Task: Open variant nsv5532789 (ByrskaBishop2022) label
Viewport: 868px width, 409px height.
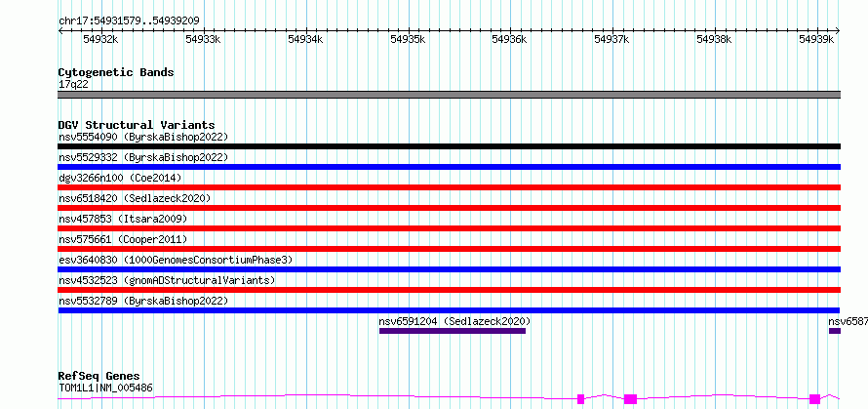Action: pyautogui.click(x=143, y=301)
